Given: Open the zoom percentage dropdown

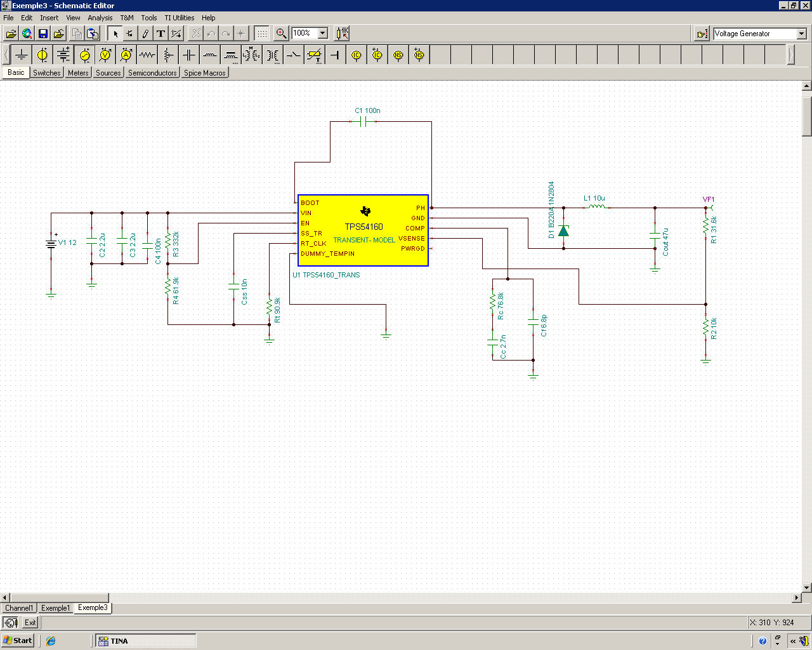Looking at the screenshot, I should tap(322, 33).
